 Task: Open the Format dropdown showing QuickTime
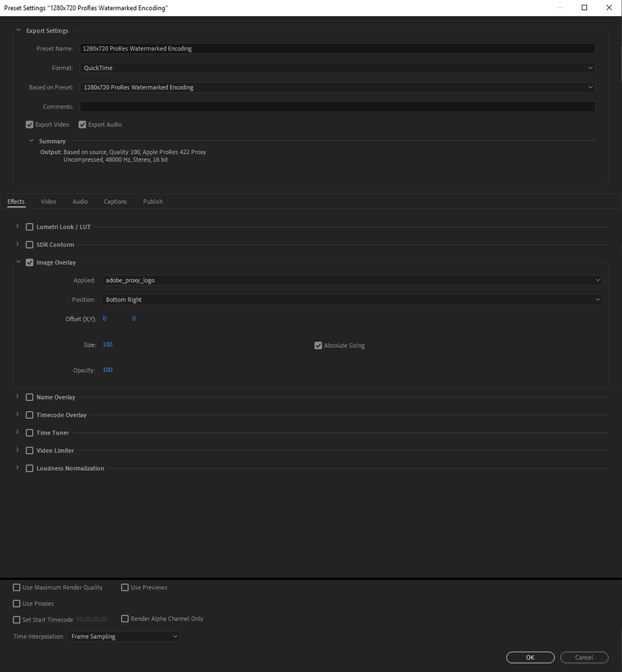point(337,67)
